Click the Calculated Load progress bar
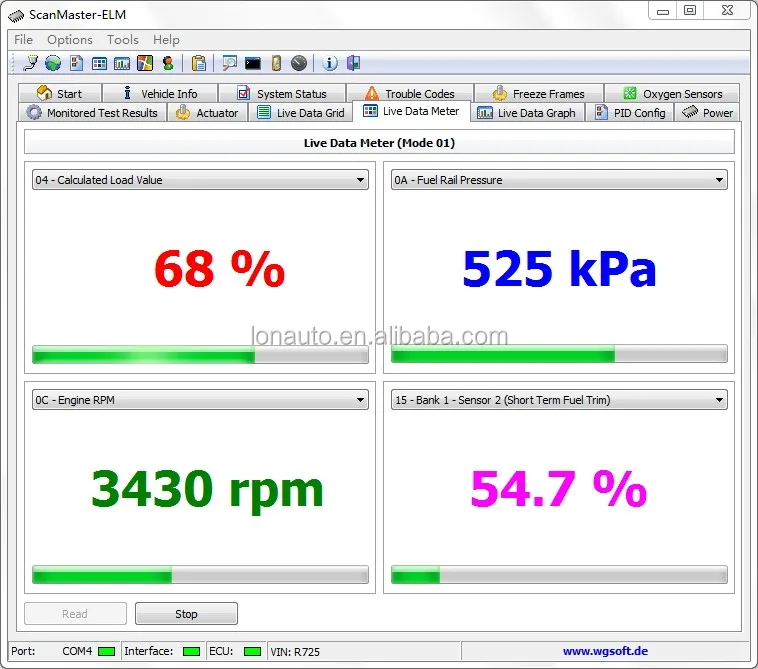758x669 pixels. point(200,354)
